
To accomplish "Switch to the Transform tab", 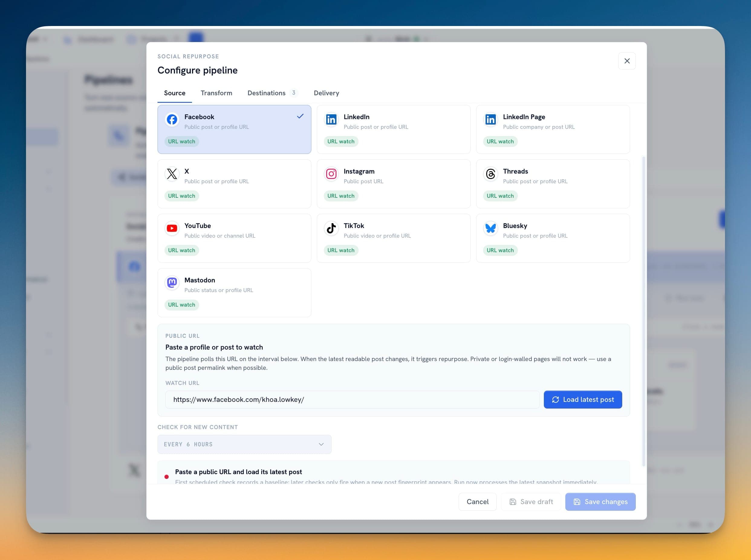I will pyautogui.click(x=216, y=93).
